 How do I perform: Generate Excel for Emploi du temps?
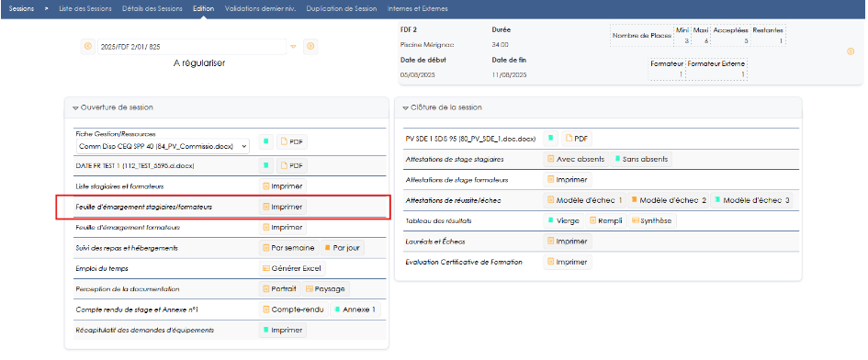pyautogui.click(x=292, y=268)
